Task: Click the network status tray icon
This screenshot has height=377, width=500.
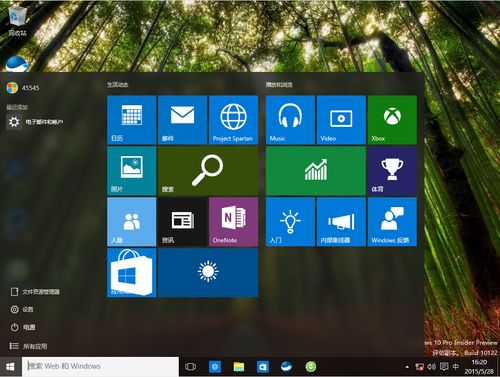Action: click(419, 367)
